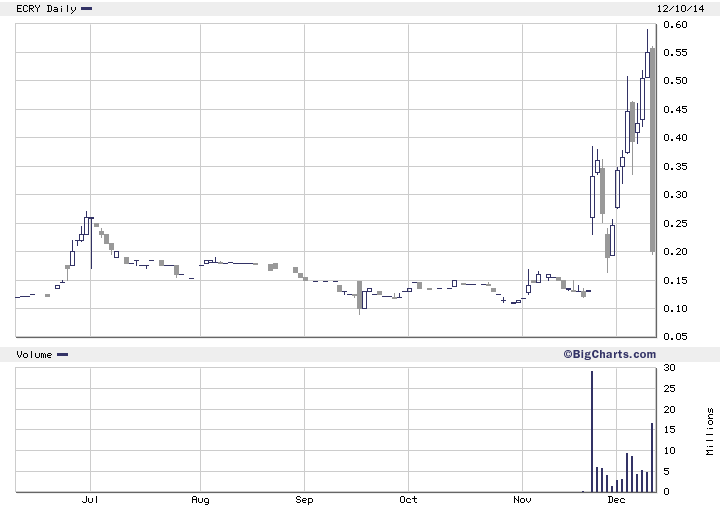The image size is (720, 510).
Task: Click the 0.05 price axis label
Action: point(675,336)
